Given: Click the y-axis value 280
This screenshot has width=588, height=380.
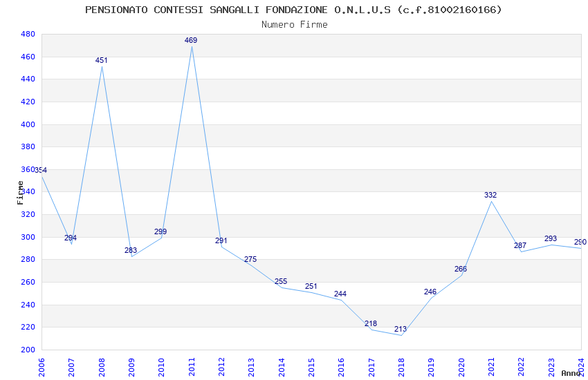Looking at the screenshot, I should 28,260.
